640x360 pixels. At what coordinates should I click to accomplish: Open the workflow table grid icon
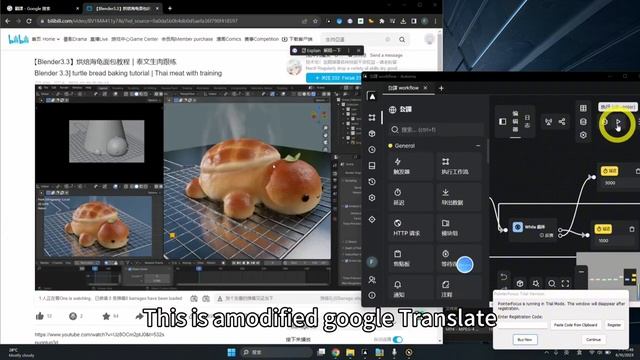(583, 108)
